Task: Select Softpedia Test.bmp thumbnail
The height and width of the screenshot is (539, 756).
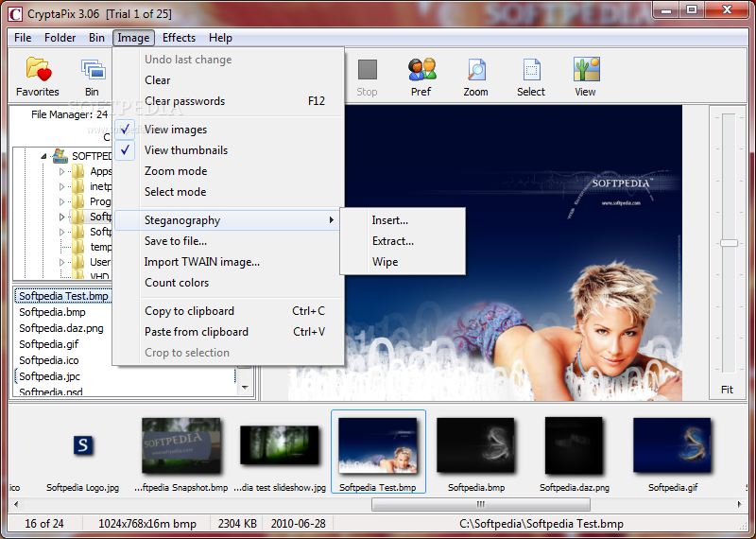Action: coord(378,452)
